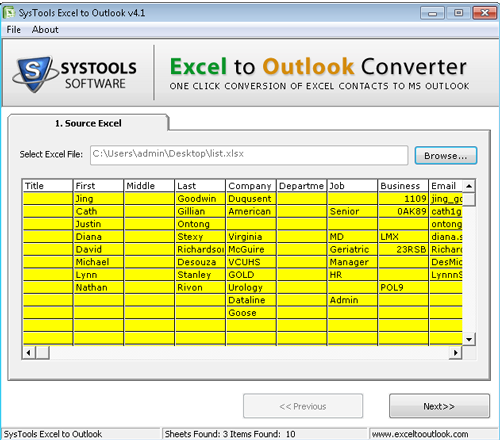The image size is (500, 440).
Task: Select the cell 'POL9'
Action: pyautogui.click(x=403, y=287)
